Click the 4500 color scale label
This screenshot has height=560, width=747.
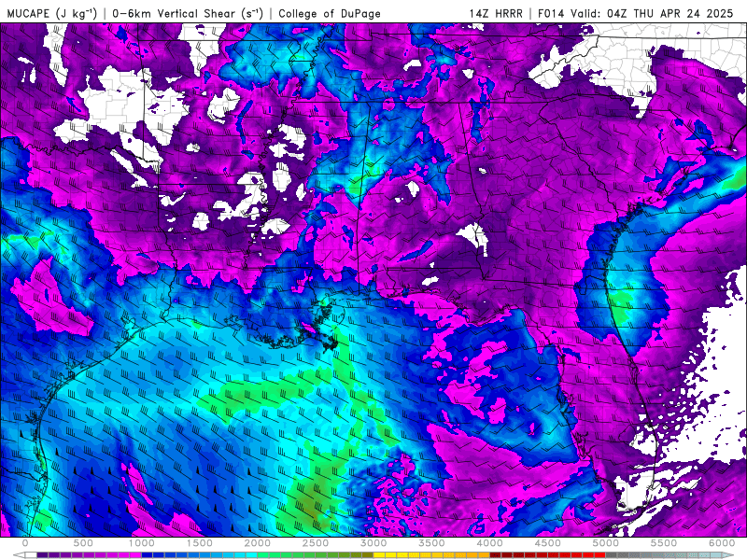click(548, 543)
